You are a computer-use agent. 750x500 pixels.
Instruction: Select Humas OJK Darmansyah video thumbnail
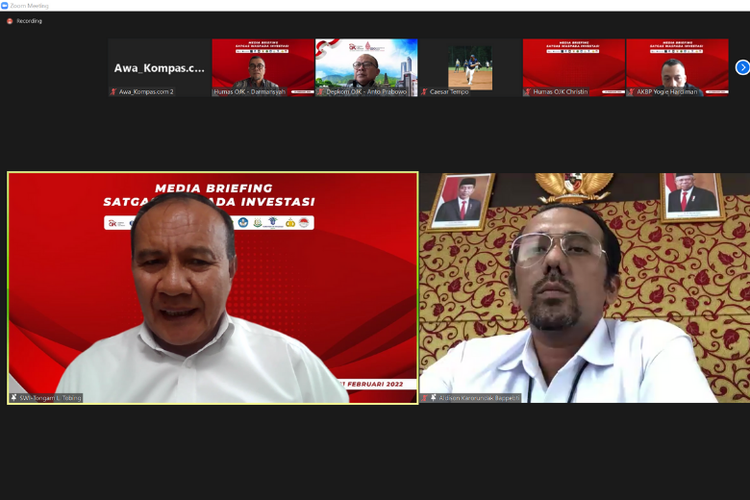pos(262,65)
